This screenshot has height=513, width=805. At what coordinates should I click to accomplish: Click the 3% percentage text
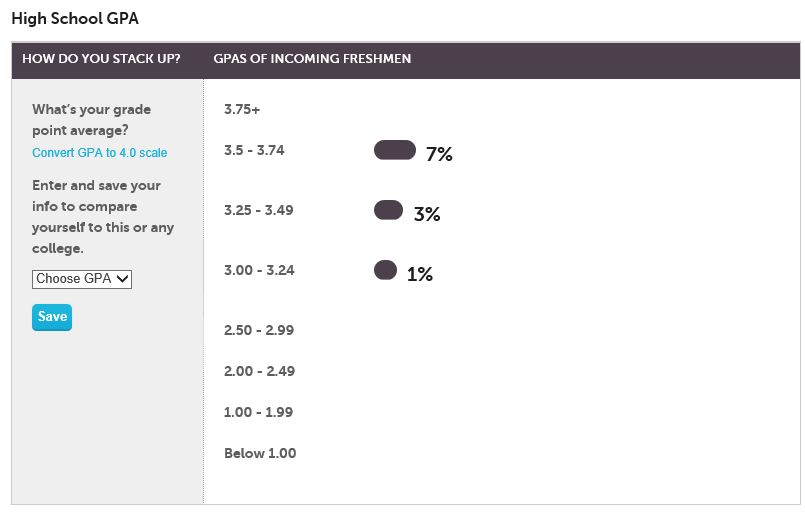pos(427,214)
